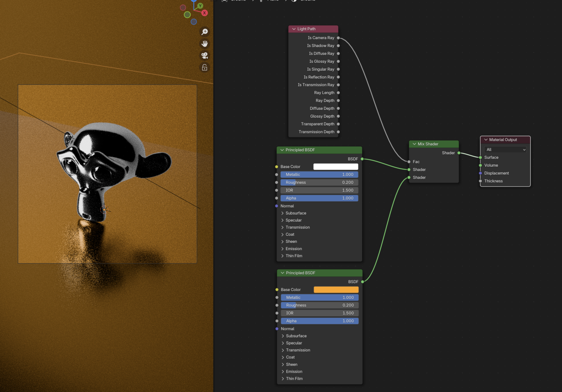This screenshot has height=392, width=562.
Task: Expand Transmission in the orange Principled BSDF
Action: click(x=283, y=350)
